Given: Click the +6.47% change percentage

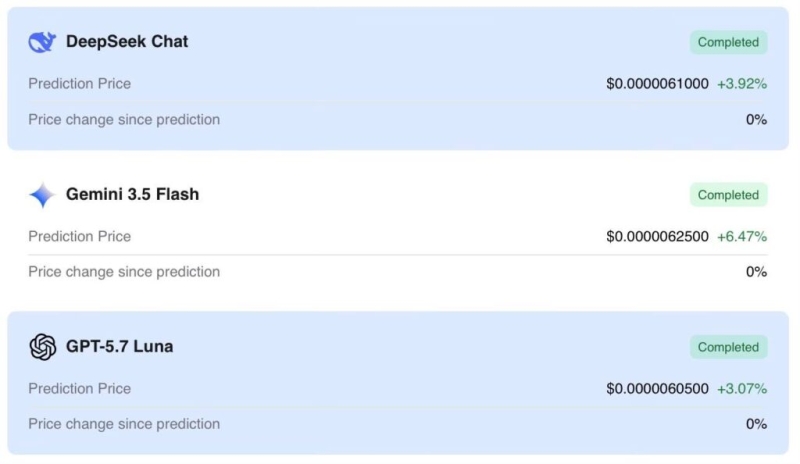Looking at the screenshot, I should point(742,236).
